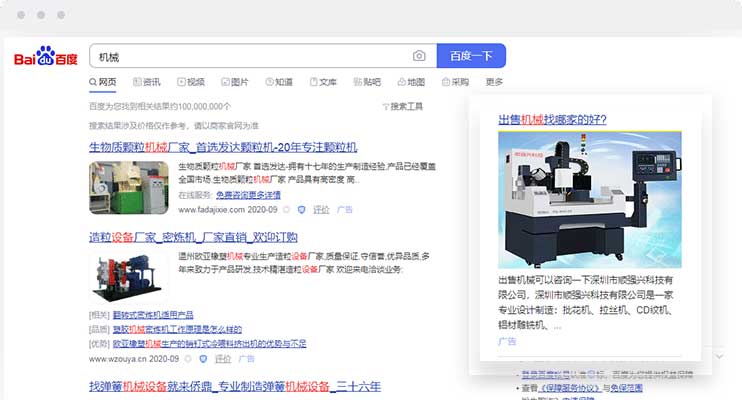Expand the 更多 menu
The width and height of the screenshot is (742, 400).
494,82
